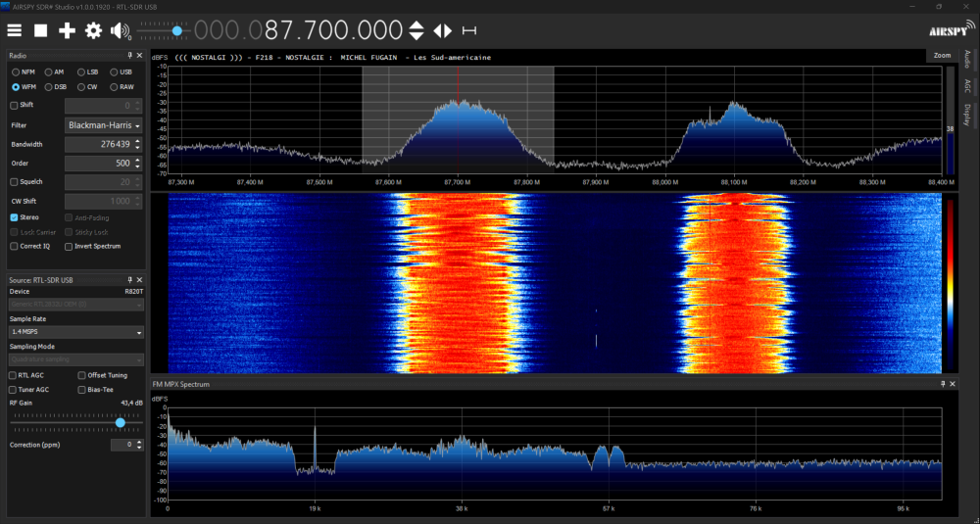Viewport: 980px width, 524px height.
Task: Open the Zoom tab
Action: point(942,56)
